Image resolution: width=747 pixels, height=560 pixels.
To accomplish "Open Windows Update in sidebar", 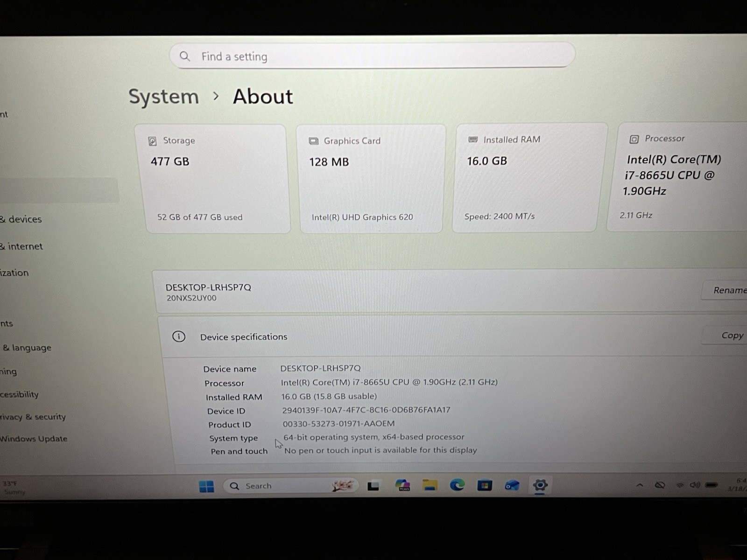I will (34, 439).
